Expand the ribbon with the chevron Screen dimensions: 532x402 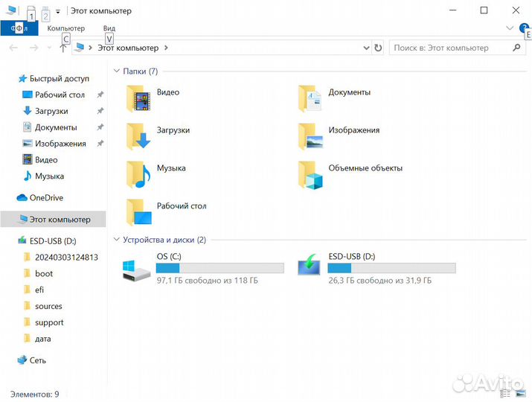(509, 28)
